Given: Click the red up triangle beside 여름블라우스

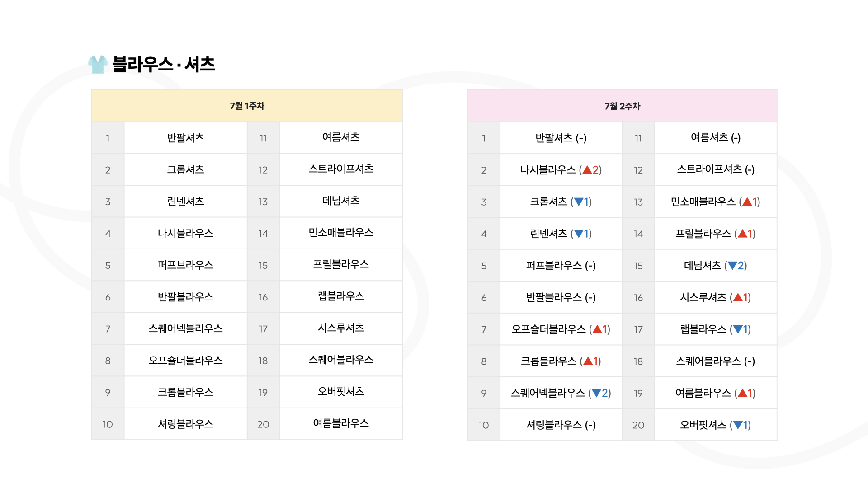Looking at the screenshot, I should point(742,393).
